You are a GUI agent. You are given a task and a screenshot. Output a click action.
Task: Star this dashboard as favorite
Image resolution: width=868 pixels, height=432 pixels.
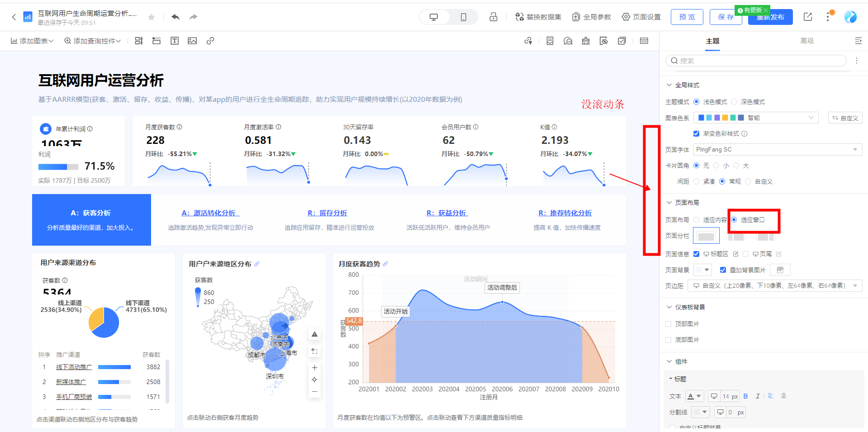click(152, 17)
